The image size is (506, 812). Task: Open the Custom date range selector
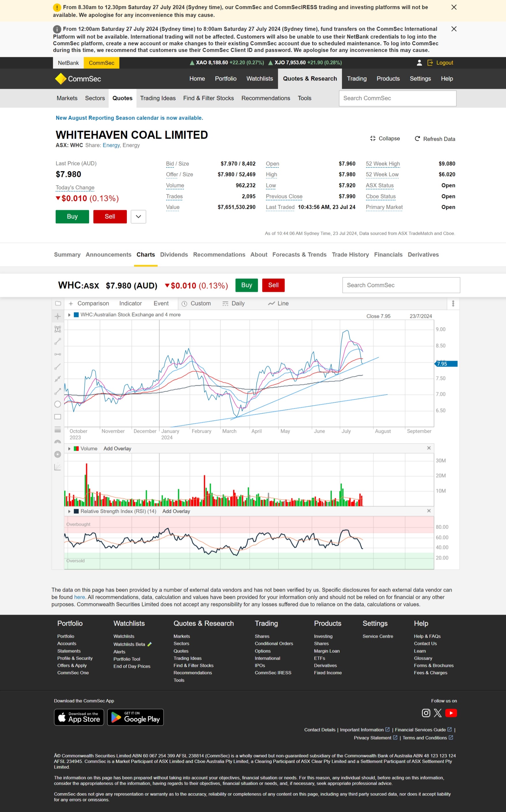[196, 303]
